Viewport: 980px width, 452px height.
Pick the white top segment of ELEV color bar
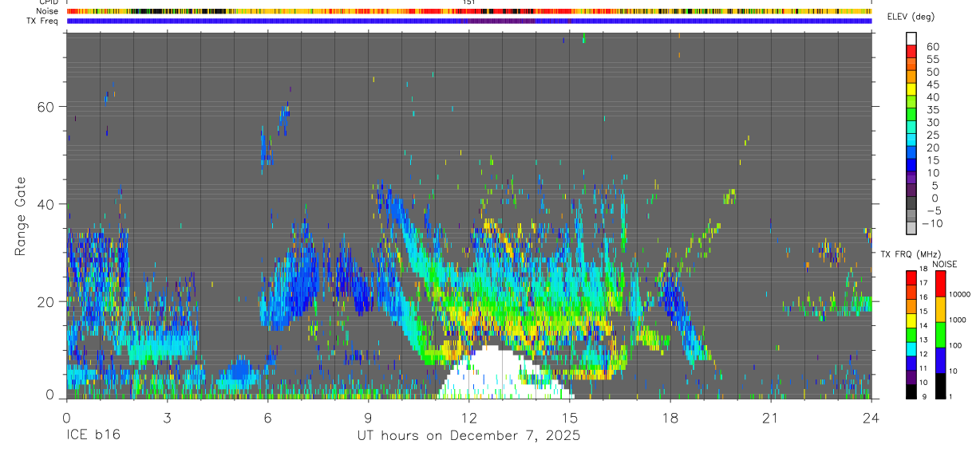911,37
